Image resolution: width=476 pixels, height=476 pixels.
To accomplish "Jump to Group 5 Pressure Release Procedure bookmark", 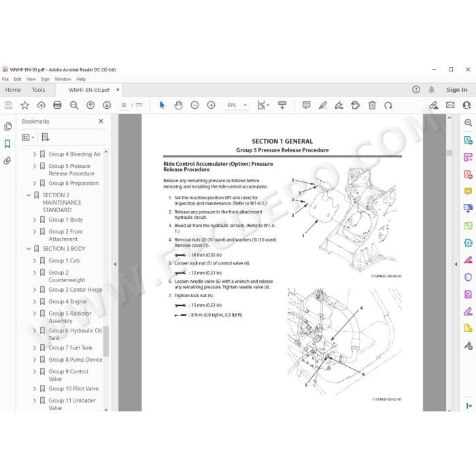I will [71, 170].
